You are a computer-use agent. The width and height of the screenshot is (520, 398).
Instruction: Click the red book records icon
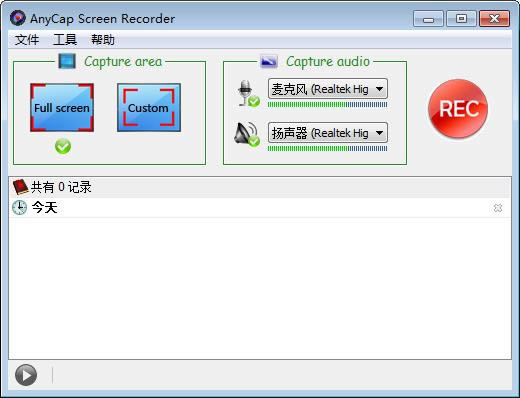[20, 187]
